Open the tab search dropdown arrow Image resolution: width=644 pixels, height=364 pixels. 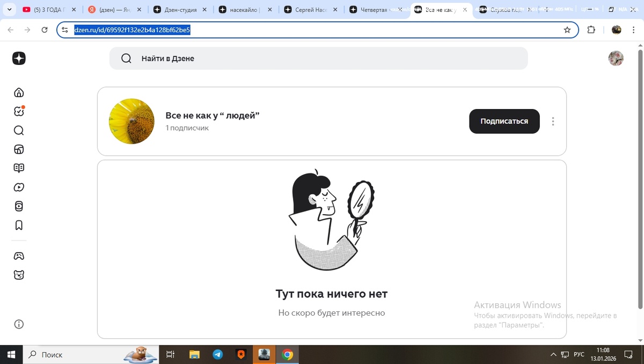click(x=9, y=10)
